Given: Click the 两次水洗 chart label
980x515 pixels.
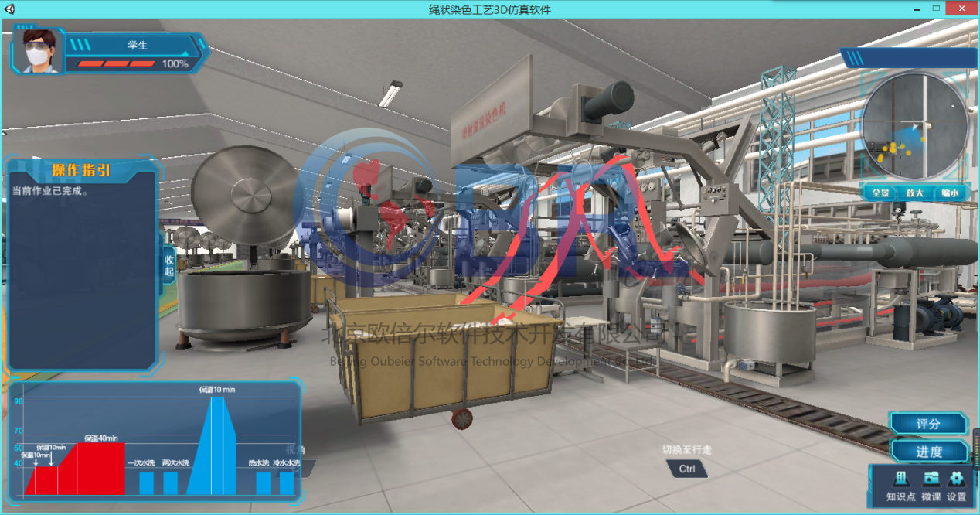Looking at the screenshot, I should (175, 463).
